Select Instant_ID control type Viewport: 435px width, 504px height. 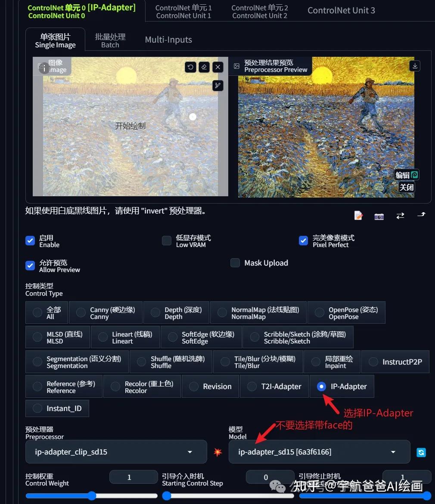pos(57,408)
